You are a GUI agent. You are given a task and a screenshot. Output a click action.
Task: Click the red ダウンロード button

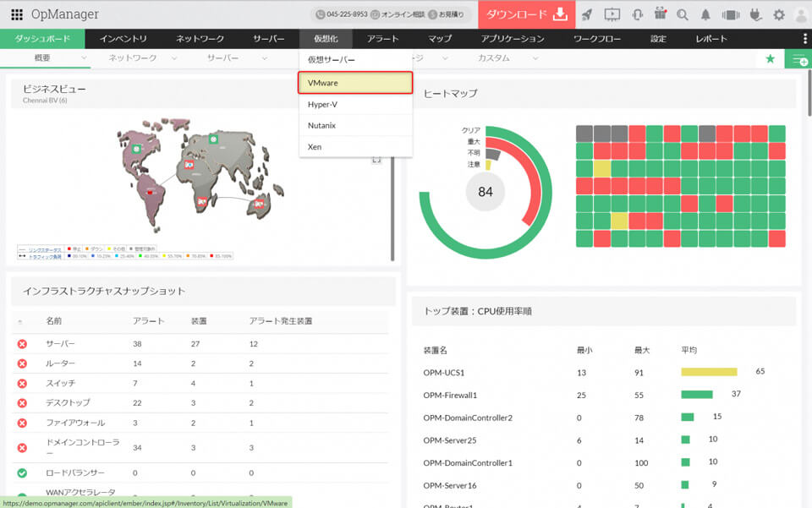coord(526,14)
